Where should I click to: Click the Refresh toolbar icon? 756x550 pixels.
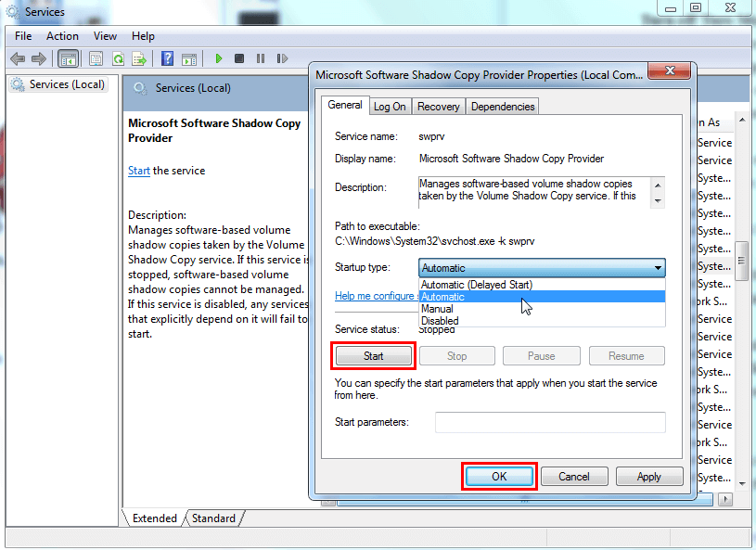118,58
